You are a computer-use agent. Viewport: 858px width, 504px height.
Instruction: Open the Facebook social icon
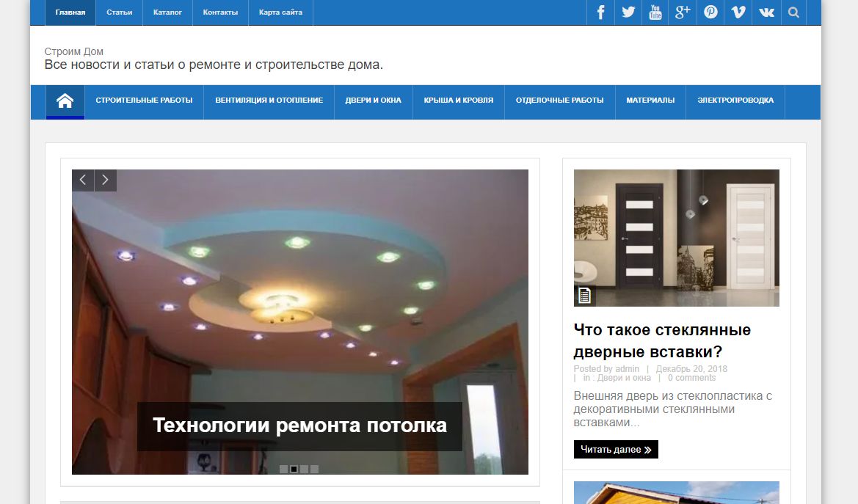600,12
